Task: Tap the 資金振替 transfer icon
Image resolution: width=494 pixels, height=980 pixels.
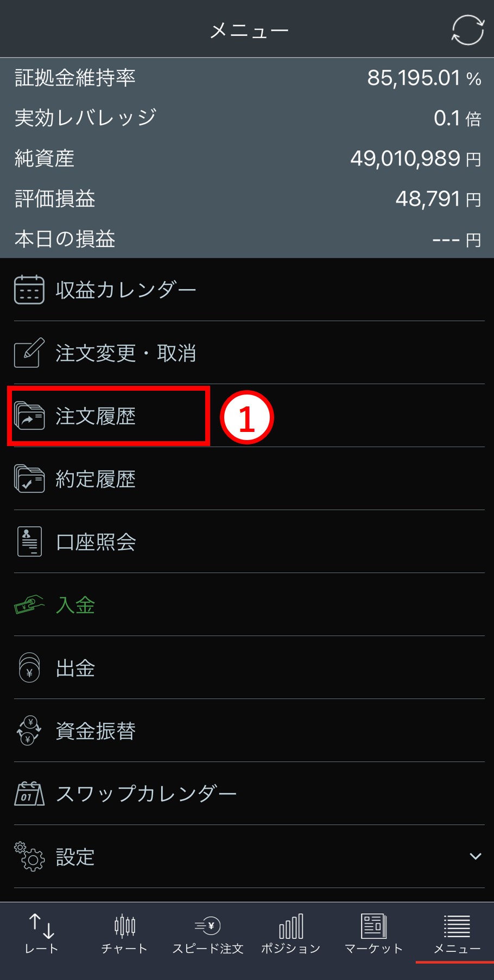Action: pos(29,730)
